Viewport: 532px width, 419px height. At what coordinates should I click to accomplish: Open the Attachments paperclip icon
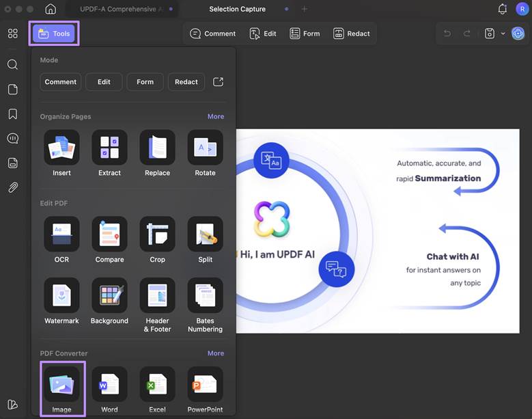12,187
